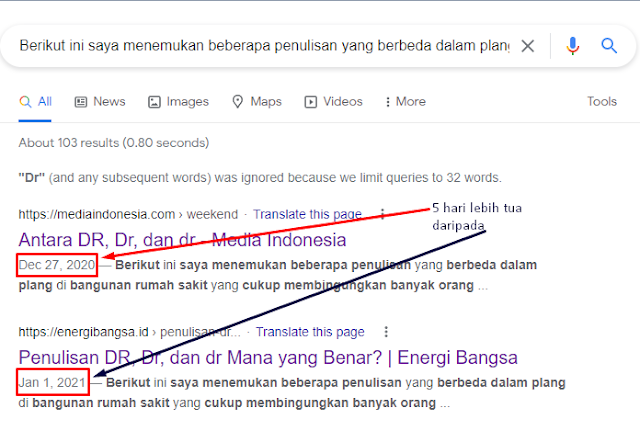Click the Dec 27, 2020 result date
This screenshot has width=640, height=431.
57,265
